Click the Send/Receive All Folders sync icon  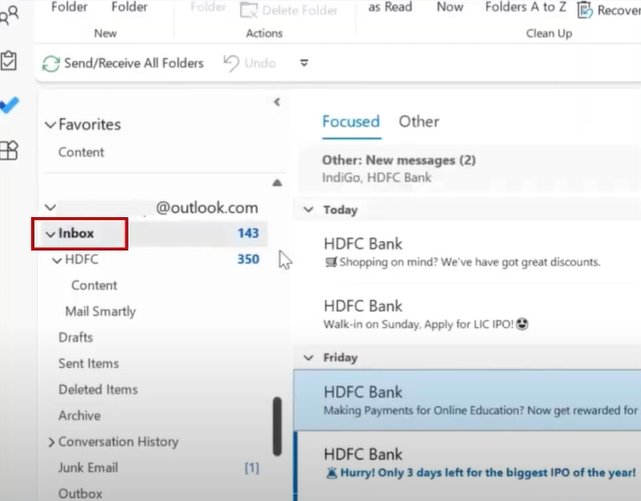pos(51,64)
